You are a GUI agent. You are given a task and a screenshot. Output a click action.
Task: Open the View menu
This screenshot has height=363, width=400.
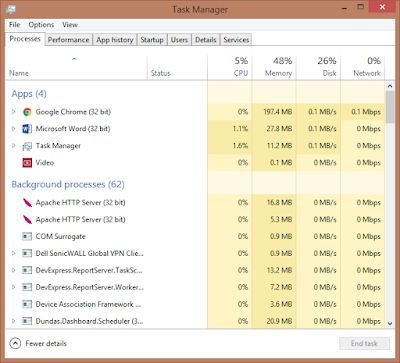point(70,25)
